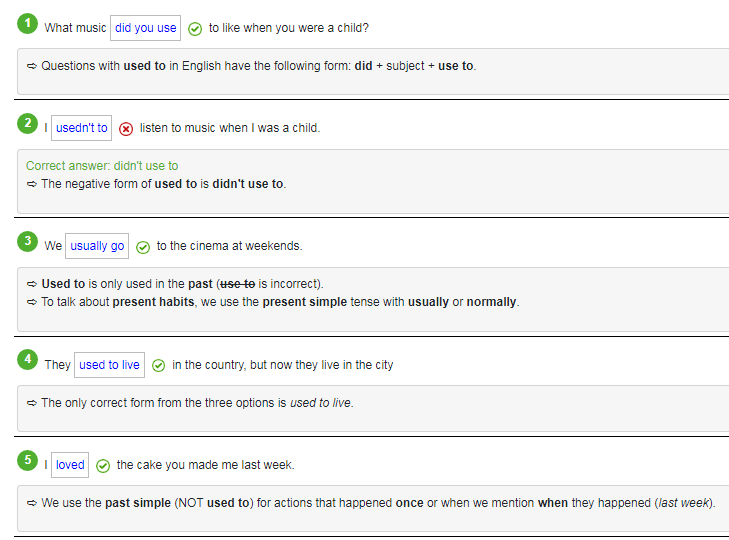Screen dimensions: 729x540
Task: Open the 'did you use' answer dropdown
Action: tap(145, 28)
